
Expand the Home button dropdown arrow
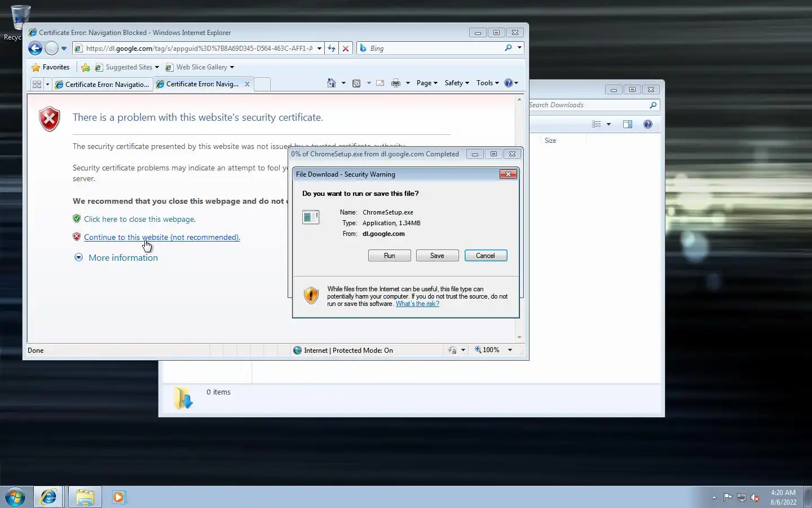point(343,83)
